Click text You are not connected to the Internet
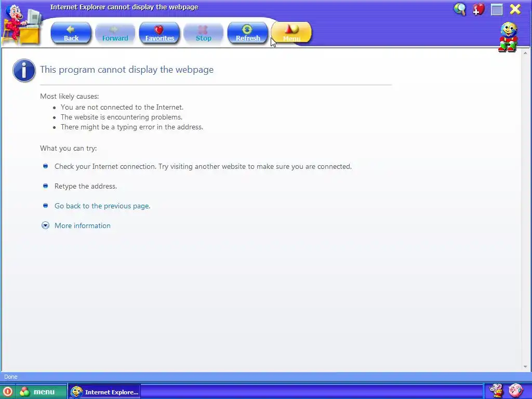The width and height of the screenshot is (532, 399). point(122,107)
